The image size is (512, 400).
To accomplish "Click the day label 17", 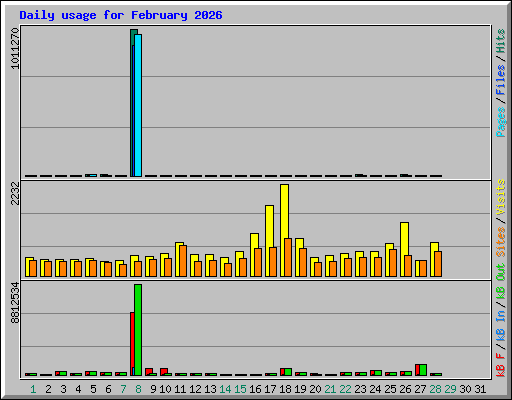I will (x=270, y=389).
